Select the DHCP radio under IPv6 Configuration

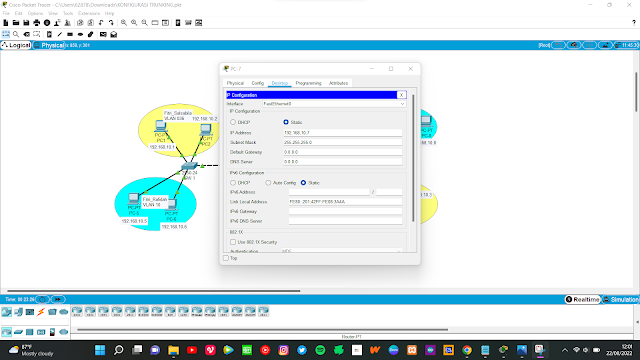[x=233, y=183]
